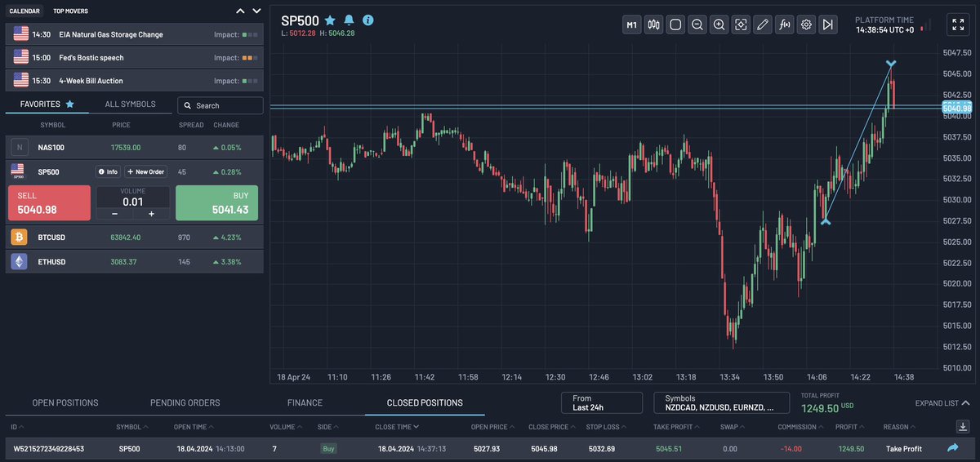Click the Ethereum icon
980x462 pixels.
pos(19,261)
